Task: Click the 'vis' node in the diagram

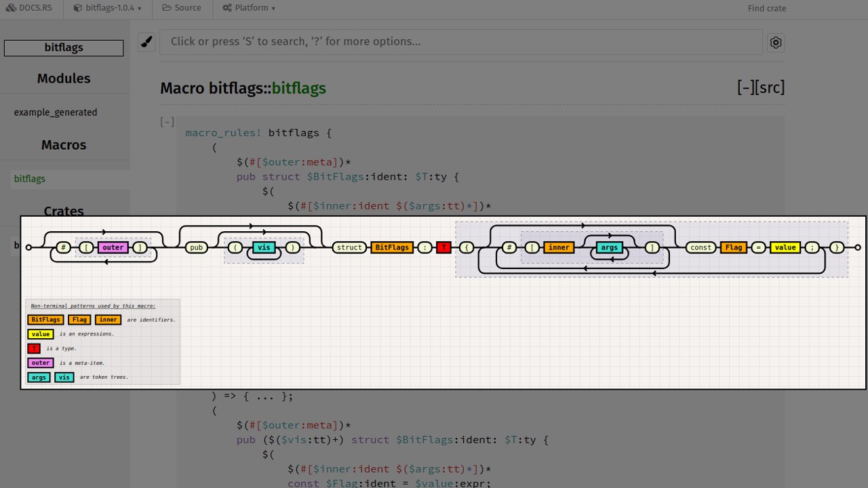Action: coord(264,247)
